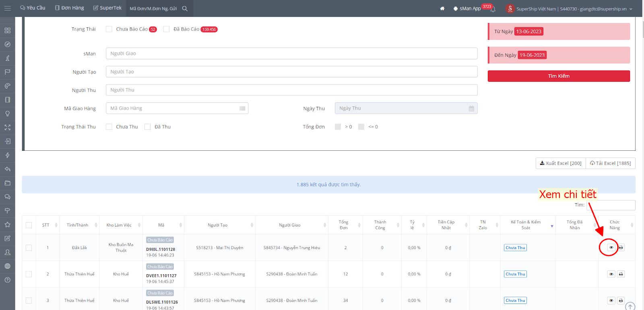Set the Từ Ngày date 13-06-2023
644x310 pixels.
point(529,31)
